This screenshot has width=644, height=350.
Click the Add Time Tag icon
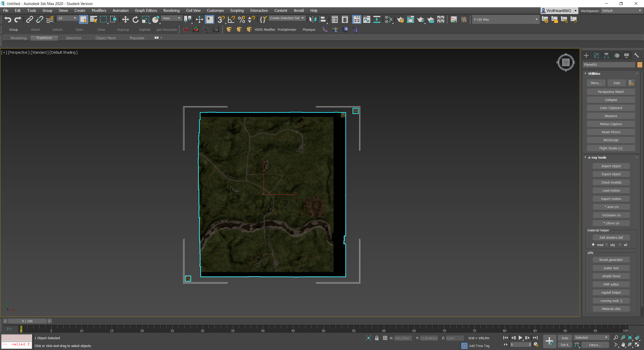pyautogui.click(x=464, y=346)
